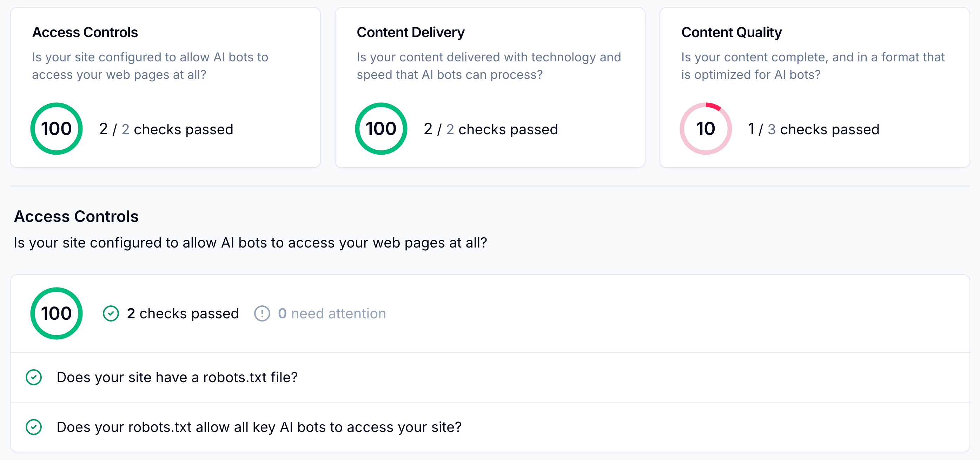Filter by '0 need attention' label

tap(332, 314)
